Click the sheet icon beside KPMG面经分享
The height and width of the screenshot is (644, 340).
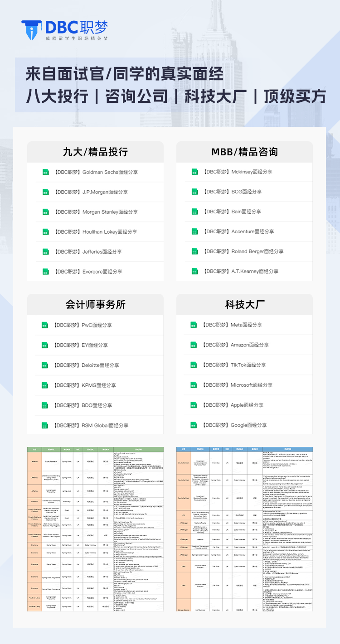[45, 385]
